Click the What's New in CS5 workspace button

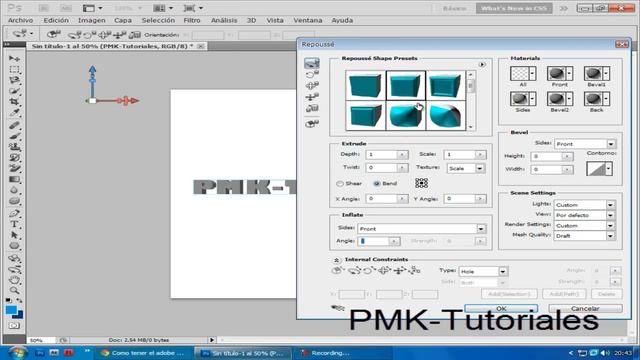click(x=513, y=8)
